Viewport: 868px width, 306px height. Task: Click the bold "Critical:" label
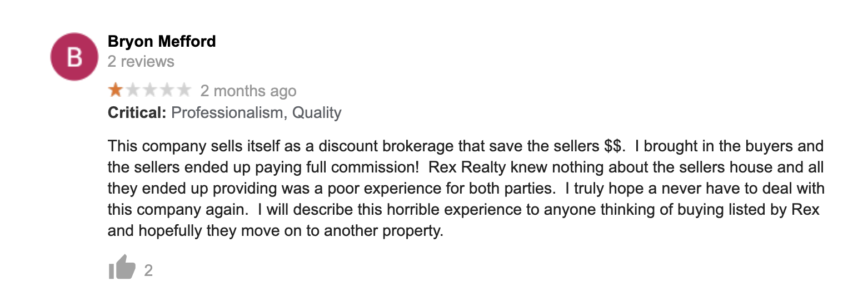point(137,113)
